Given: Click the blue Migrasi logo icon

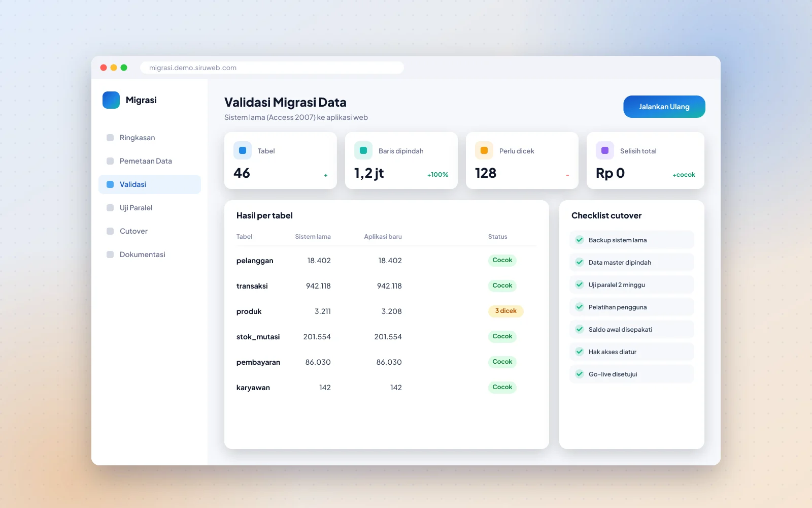Looking at the screenshot, I should (111, 100).
